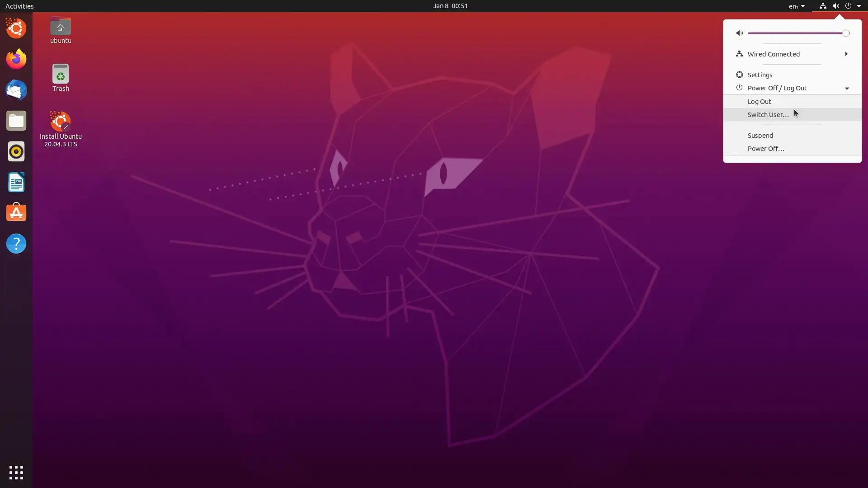Open the Help question mark icon

16,244
